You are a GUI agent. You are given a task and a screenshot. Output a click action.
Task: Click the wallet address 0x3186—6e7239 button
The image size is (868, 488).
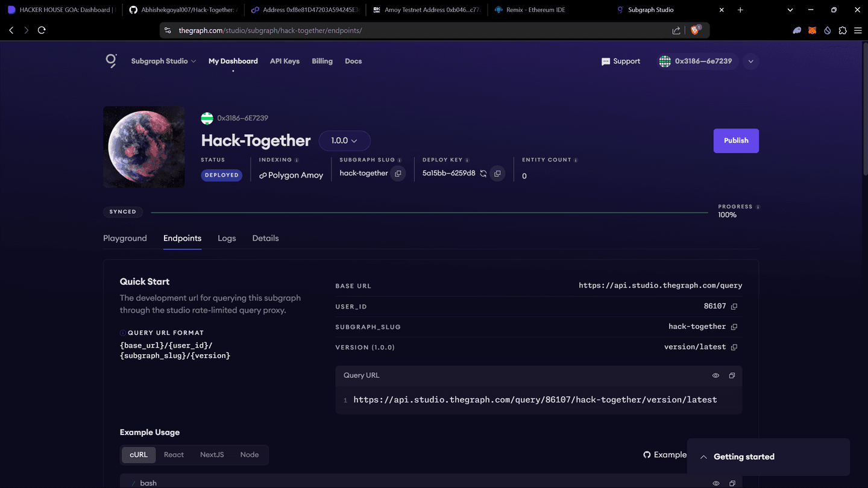point(697,61)
